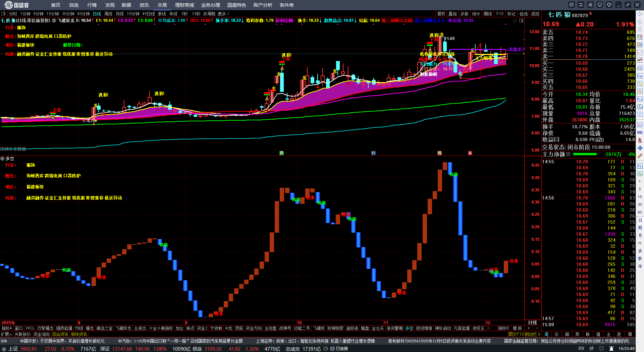Screen dimensions: 644x352
Task: Select the 日 period shortcut in sidebar
Action: tap(640, 220)
